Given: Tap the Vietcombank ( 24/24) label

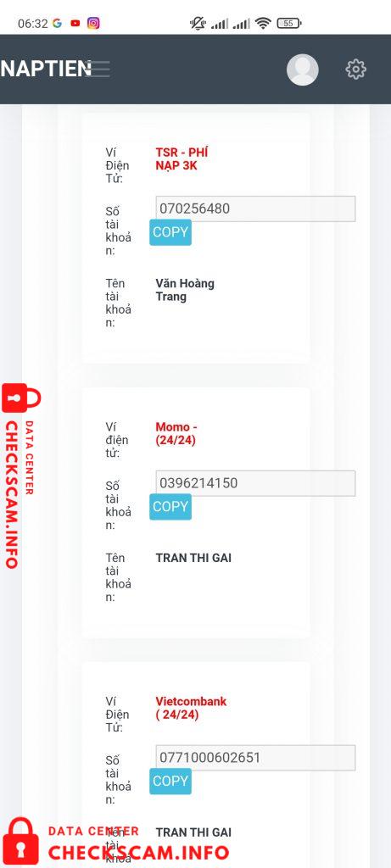Looking at the screenshot, I should [191, 708].
